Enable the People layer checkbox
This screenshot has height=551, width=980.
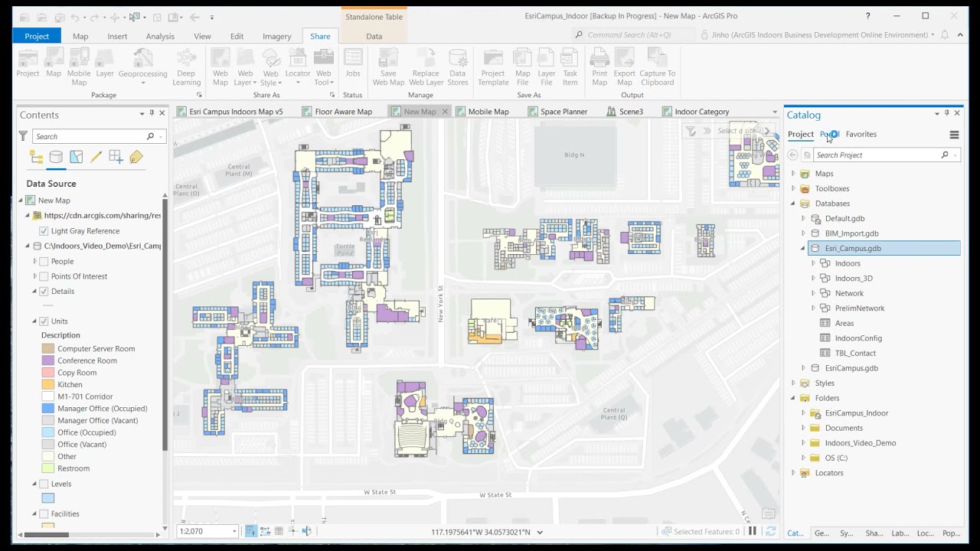(44, 262)
